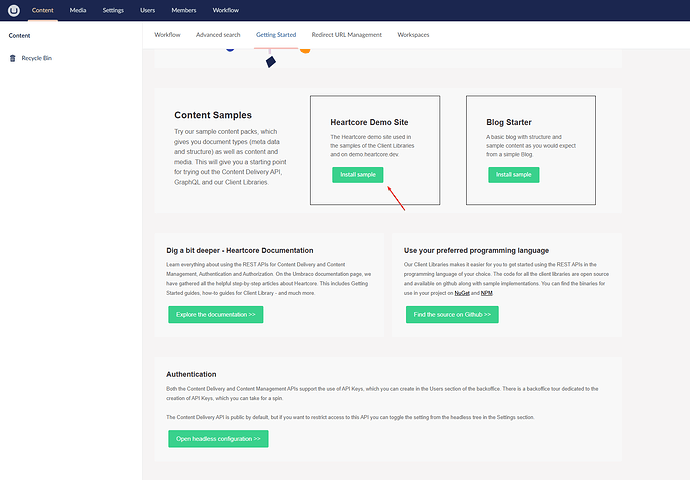Click Explore the documentation button
The image size is (690, 480).
pyautogui.click(x=216, y=315)
